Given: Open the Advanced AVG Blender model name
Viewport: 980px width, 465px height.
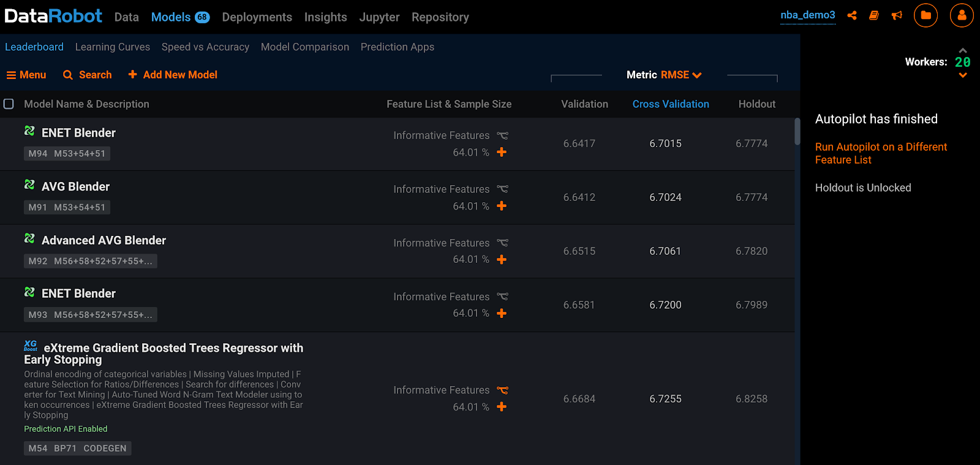Looking at the screenshot, I should pyautogui.click(x=104, y=240).
